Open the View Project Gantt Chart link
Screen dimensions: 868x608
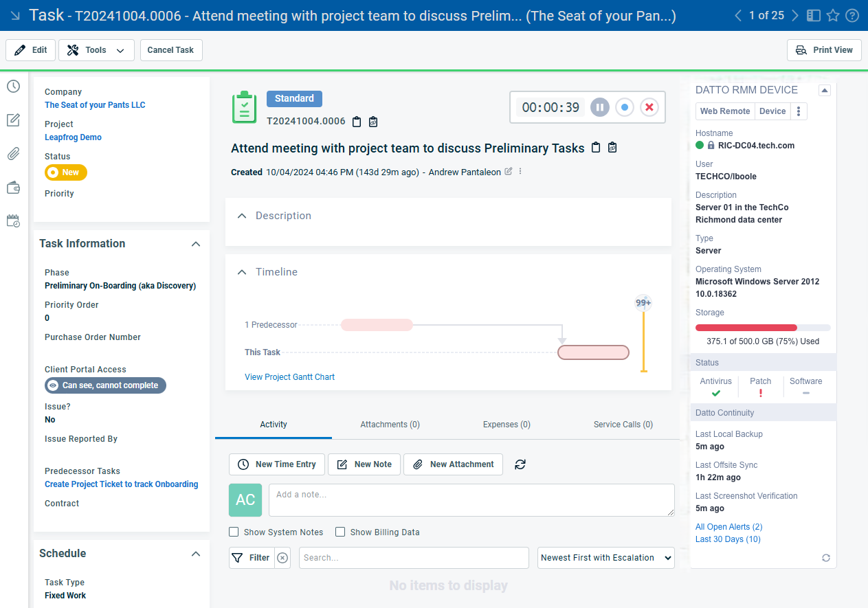[x=289, y=376]
